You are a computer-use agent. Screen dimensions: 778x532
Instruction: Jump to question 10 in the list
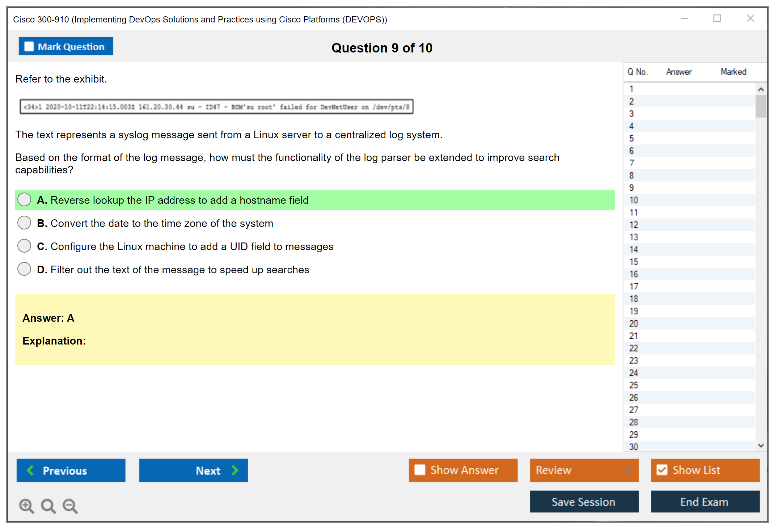(634, 200)
